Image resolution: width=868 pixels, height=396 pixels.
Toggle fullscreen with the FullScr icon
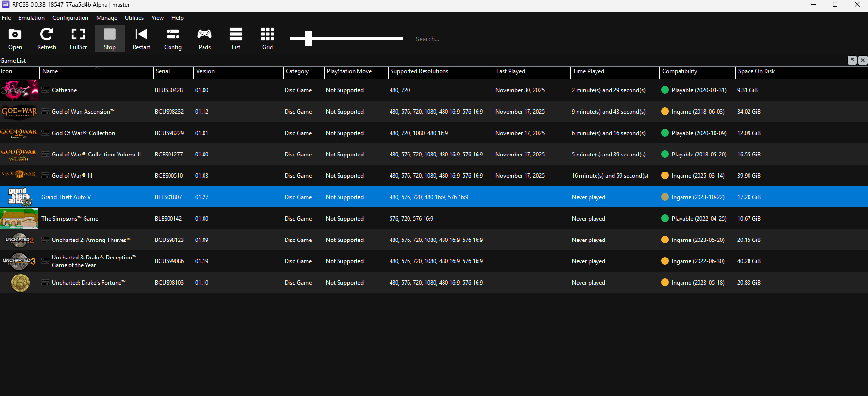[x=78, y=39]
